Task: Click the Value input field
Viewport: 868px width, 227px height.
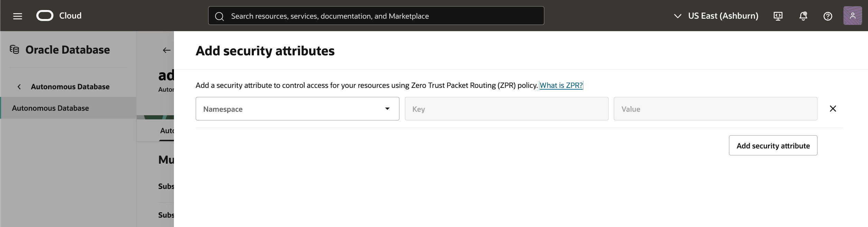Action: click(x=715, y=109)
